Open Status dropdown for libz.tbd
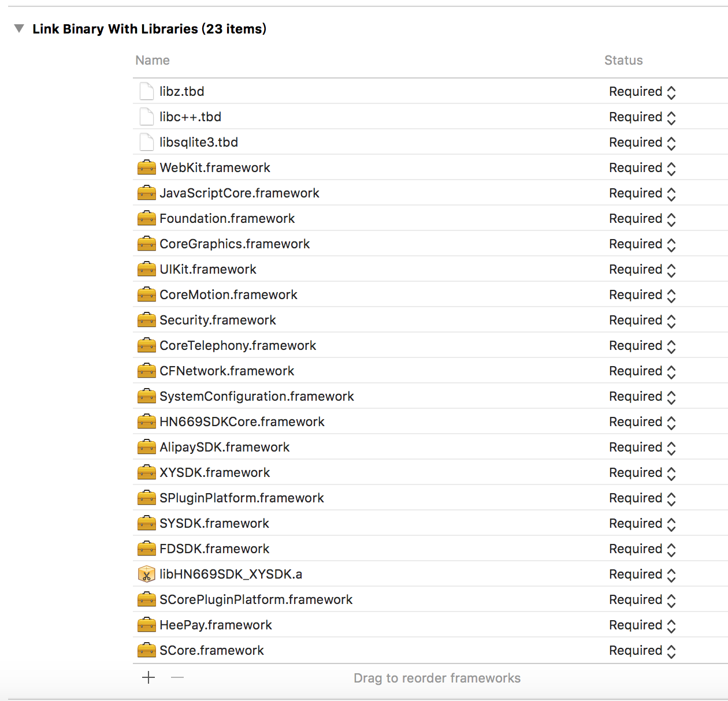The width and height of the screenshot is (728, 701). tap(642, 92)
